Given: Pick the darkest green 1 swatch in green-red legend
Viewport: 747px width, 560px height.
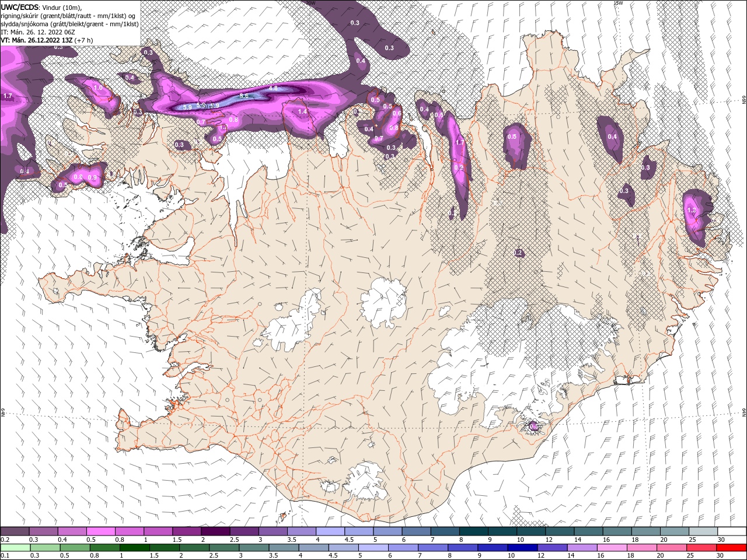Looking at the screenshot, I should click(x=134, y=548).
